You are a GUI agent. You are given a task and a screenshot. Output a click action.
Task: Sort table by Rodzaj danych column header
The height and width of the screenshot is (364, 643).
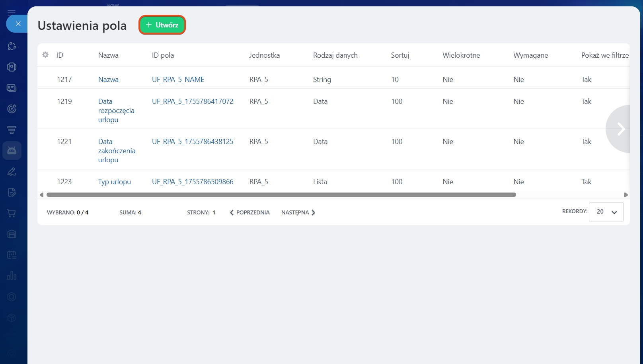(335, 55)
